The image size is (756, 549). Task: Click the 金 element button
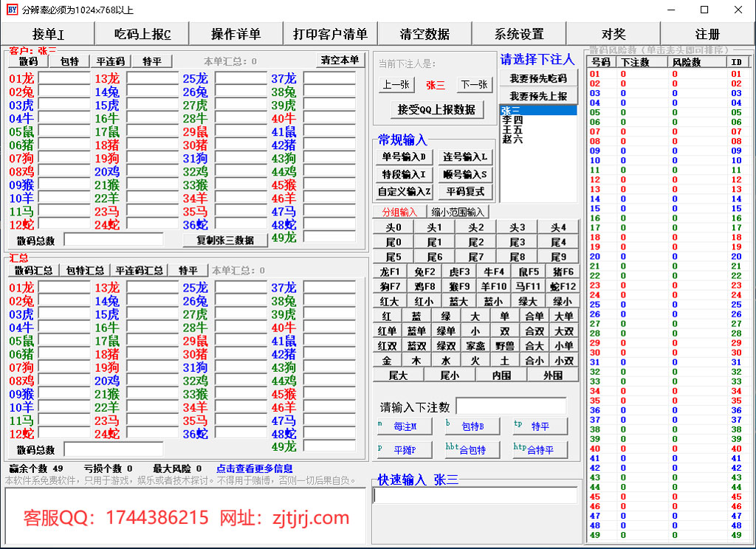pos(387,361)
